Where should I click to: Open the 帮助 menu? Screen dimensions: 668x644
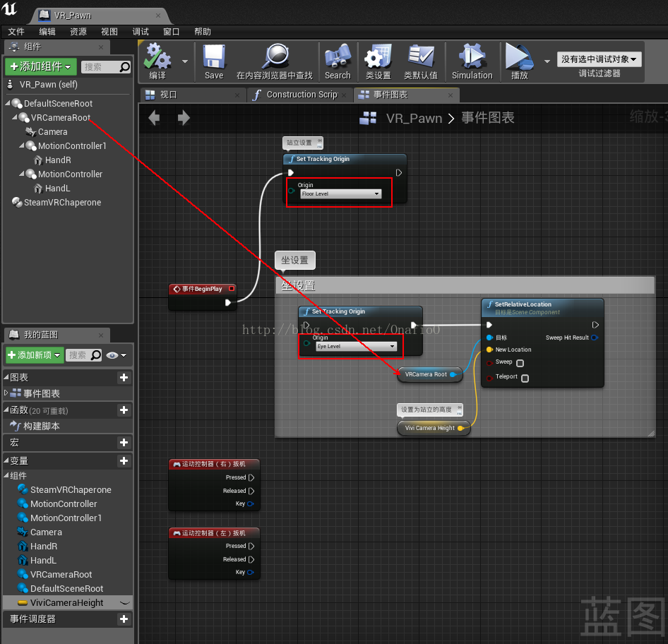click(x=203, y=32)
